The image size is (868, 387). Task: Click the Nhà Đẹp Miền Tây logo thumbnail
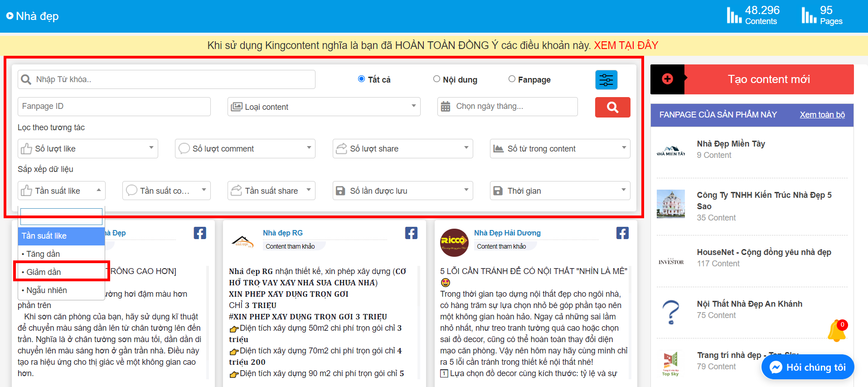(671, 151)
